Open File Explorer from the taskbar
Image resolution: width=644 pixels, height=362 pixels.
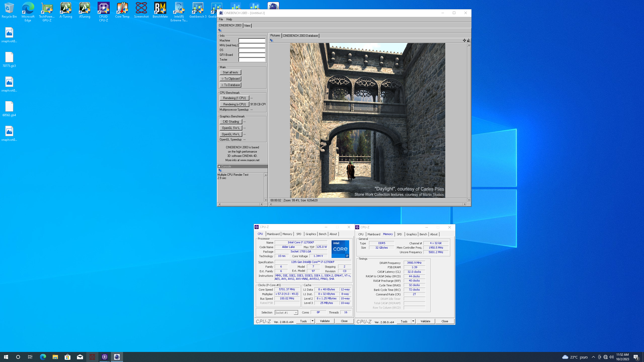(55, 357)
